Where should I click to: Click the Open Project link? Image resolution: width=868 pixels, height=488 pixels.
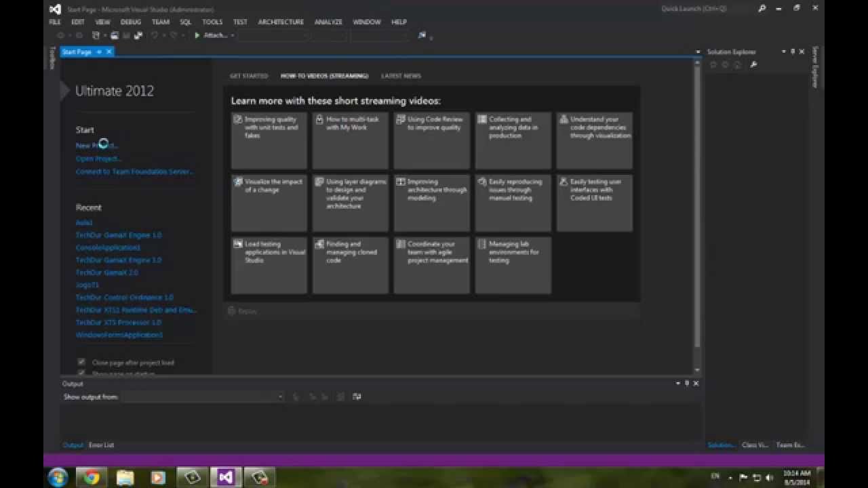pos(98,159)
